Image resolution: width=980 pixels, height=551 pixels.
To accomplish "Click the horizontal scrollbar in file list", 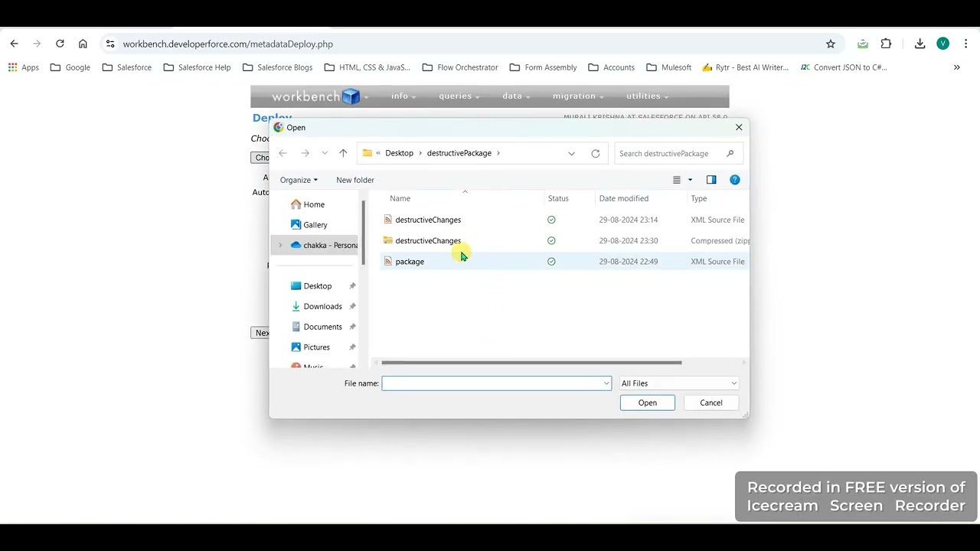I will point(531,363).
